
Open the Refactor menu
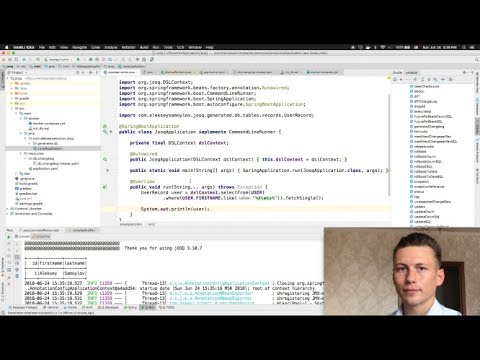[129, 47]
